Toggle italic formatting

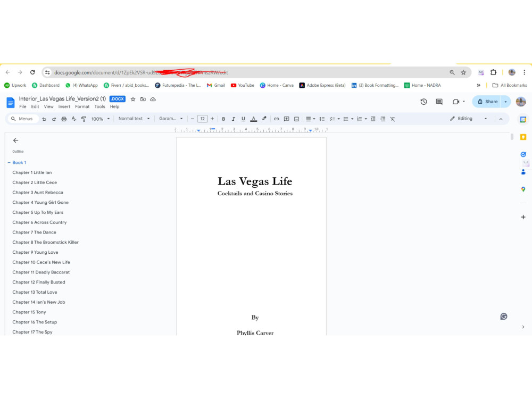pos(233,119)
